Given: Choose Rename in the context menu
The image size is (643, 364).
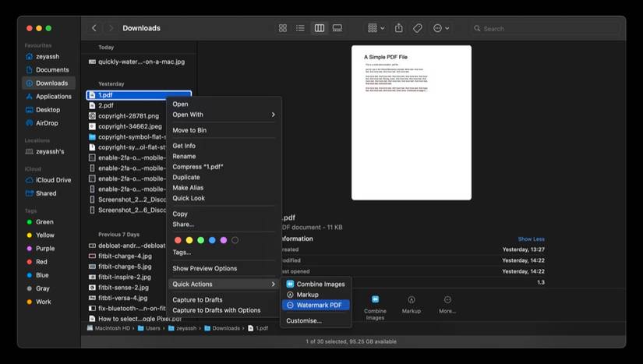Looking at the screenshot, I should pyautogui.click(x=224, y=157).
